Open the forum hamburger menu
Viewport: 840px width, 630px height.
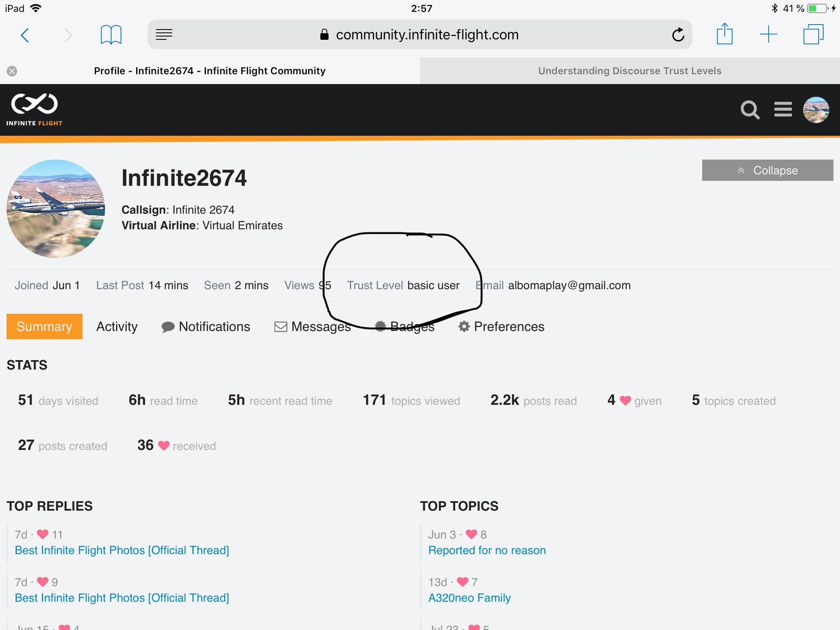[783, 110]
